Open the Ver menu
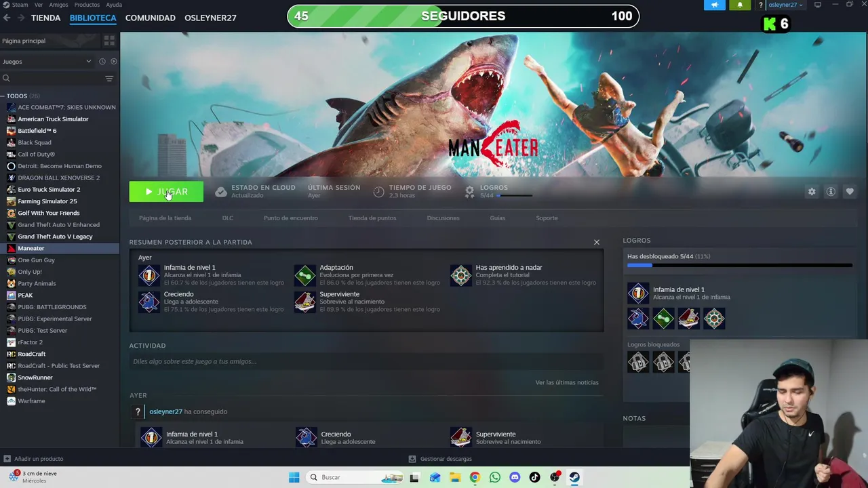868x488 pixels. click(39, 5)
